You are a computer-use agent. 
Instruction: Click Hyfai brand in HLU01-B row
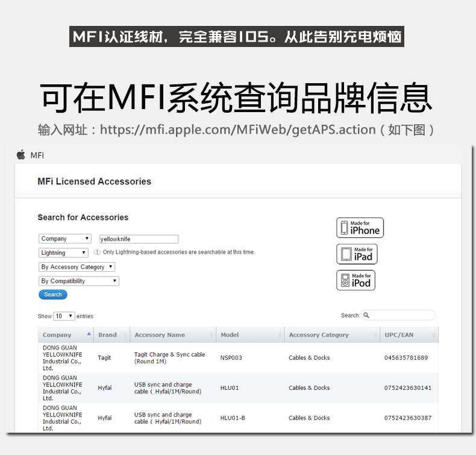coord(105,418)
